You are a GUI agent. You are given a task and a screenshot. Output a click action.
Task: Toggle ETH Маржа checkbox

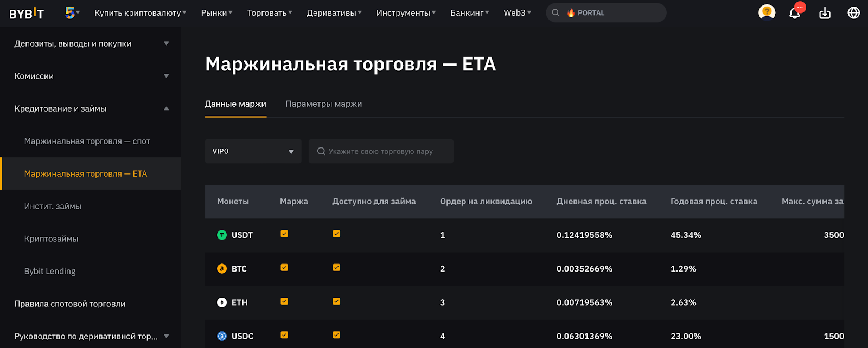284,301
